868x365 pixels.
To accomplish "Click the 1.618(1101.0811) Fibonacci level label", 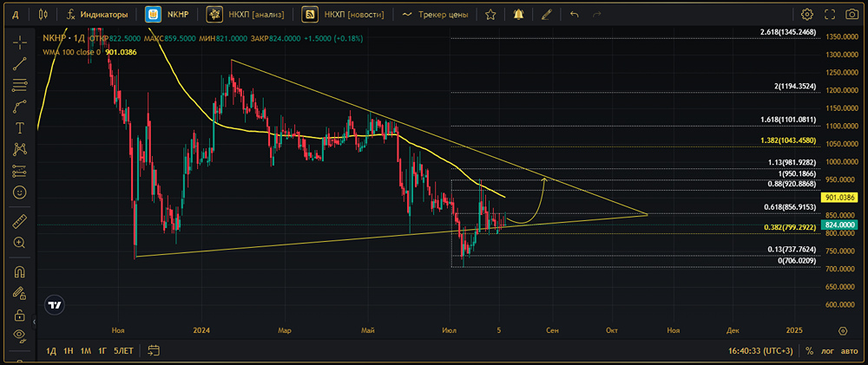I will pos(788,120).
